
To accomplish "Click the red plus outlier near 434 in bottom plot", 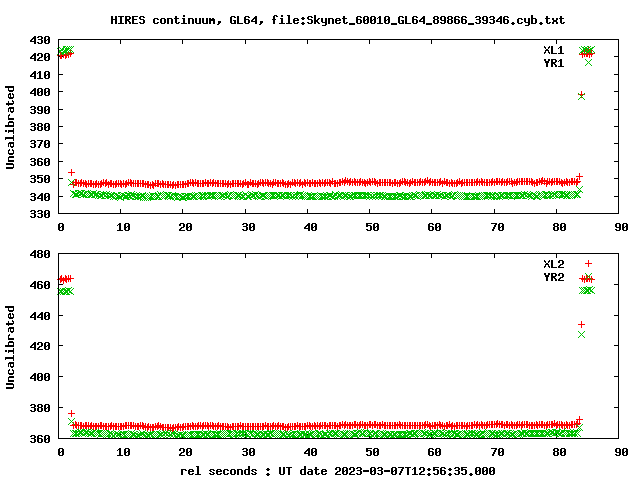I will 581,324.
